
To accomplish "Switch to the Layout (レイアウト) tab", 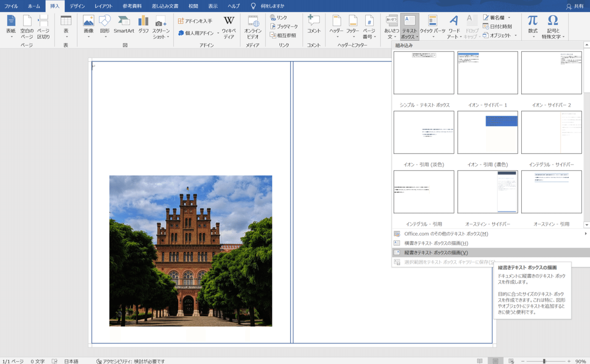I will tap(103, 6).
